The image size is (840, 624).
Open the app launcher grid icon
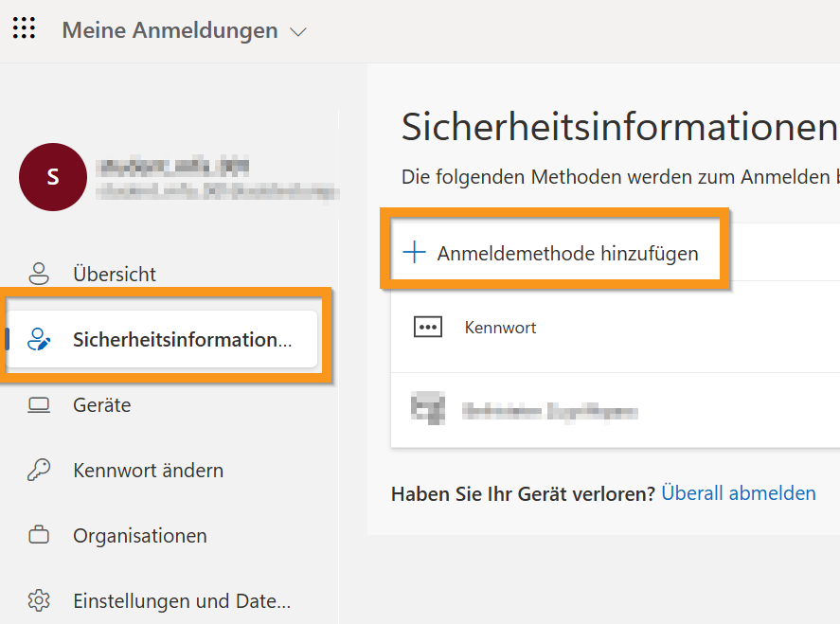coord(24,28)
